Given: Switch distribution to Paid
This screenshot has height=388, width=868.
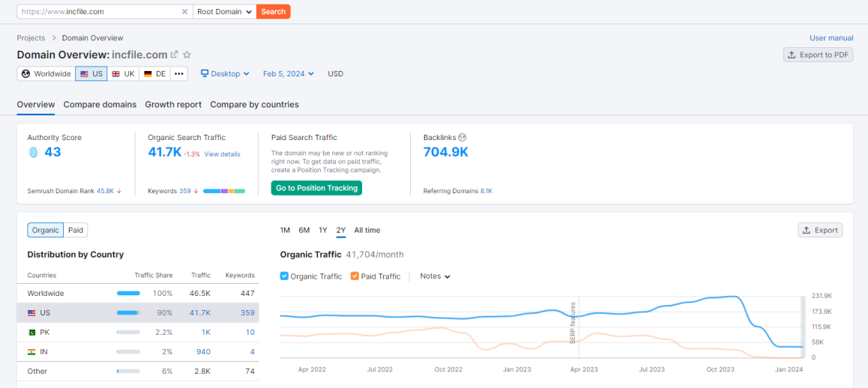Looking at the screenshot, I should click(x=76, y=230).
